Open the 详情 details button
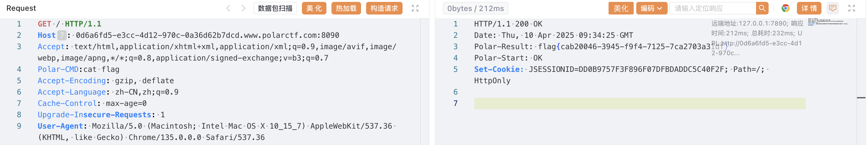The image size is (868, 145). tap(809, 8)
